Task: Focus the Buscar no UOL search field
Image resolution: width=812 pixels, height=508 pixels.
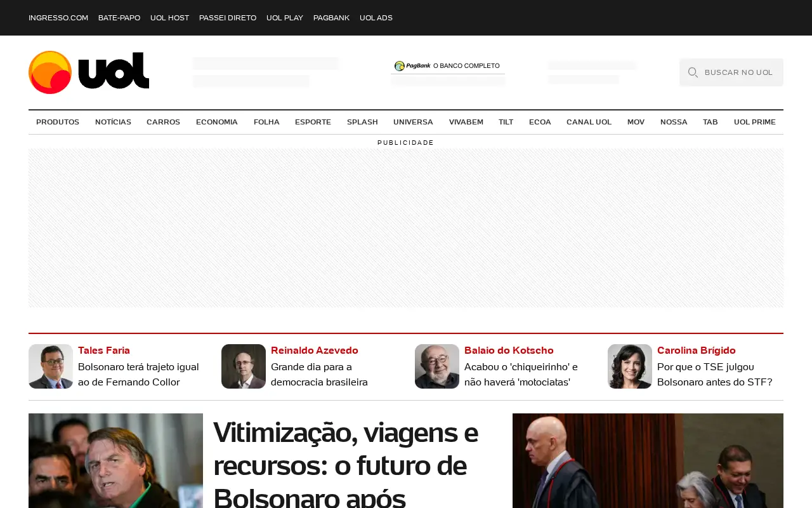Action: (731, 72)
